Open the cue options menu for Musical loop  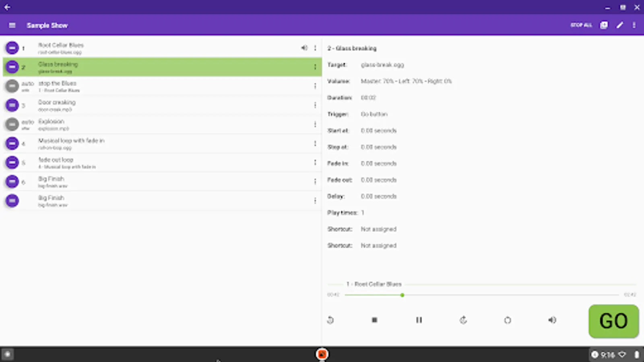315,143
